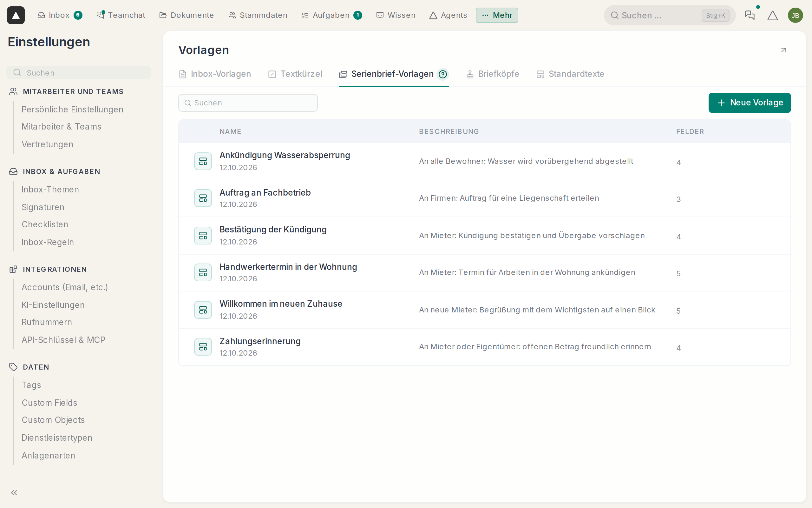Open KI-Einstellungen
812x508 pixels.
point(53,305)
